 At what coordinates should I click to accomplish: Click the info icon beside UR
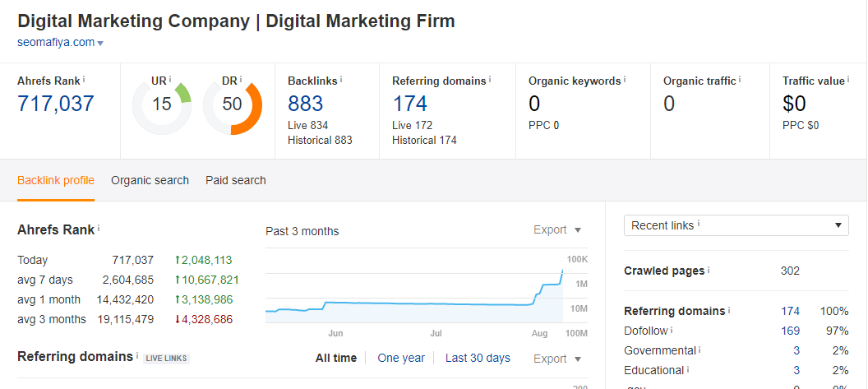pyautogui.click(x=171, y=79)
